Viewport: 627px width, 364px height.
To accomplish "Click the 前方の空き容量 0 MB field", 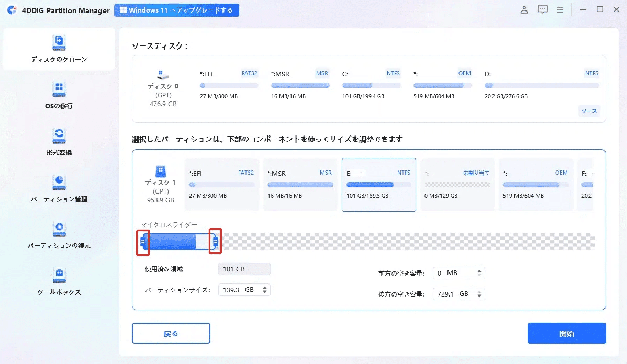I will [x=458, y=273].
